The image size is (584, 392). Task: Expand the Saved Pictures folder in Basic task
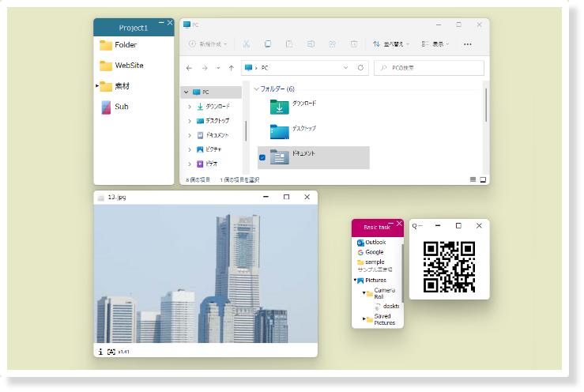(364, 319)
